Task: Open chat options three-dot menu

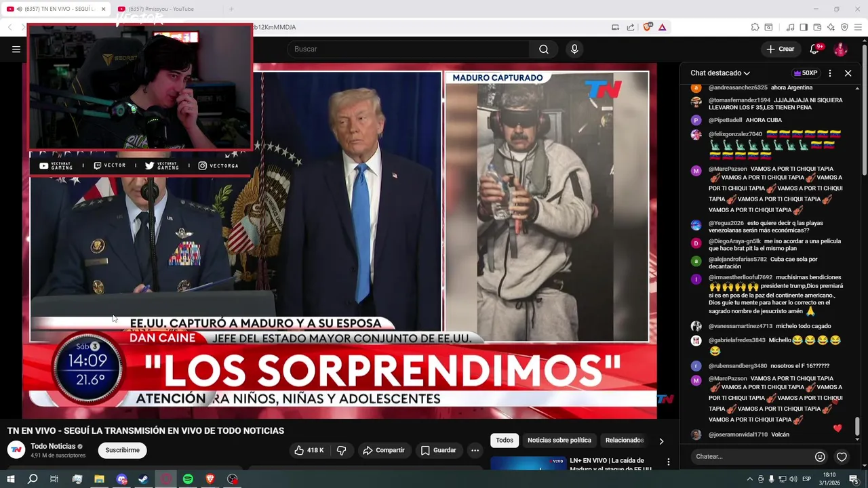Action: [x=830, y=73]
